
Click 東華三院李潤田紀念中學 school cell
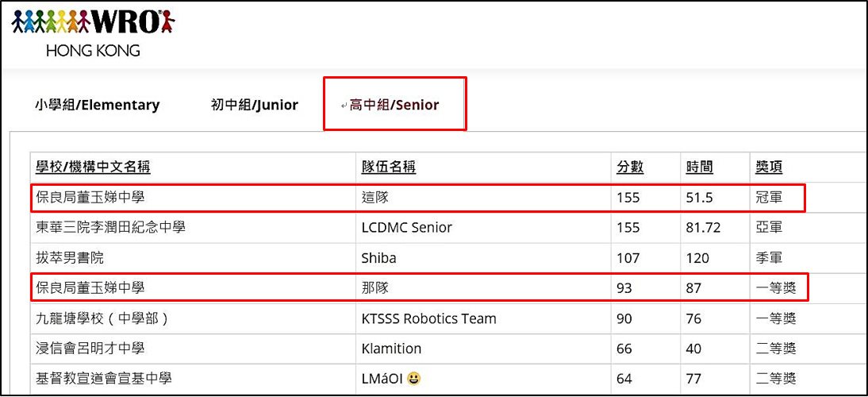pyautogui.click(x=193, y=227)
